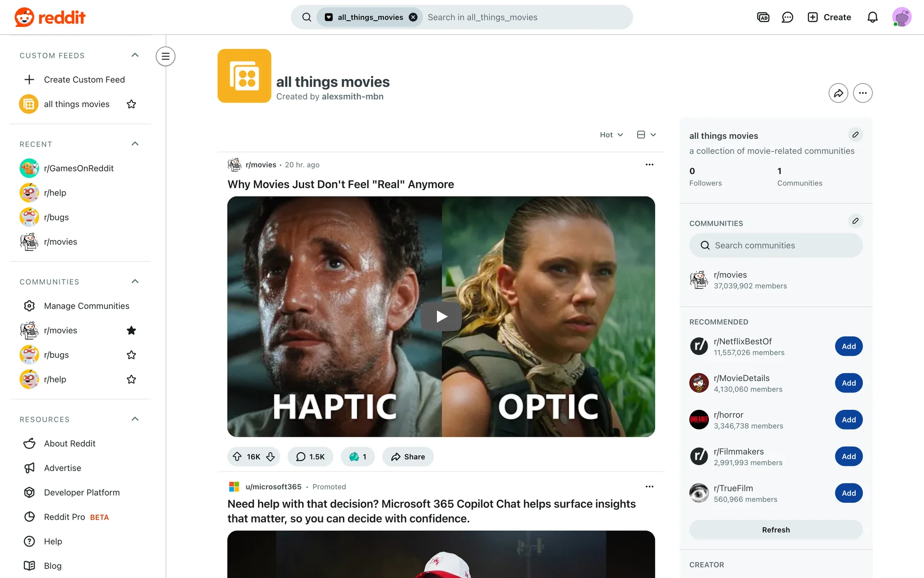Downvote the r/movies post
Viewport: 924px width, 578px height.
click(x=270, y=457)
